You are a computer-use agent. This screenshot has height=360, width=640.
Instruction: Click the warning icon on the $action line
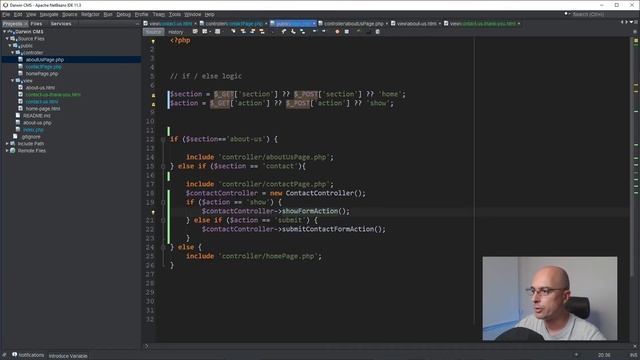click(153, 104)
